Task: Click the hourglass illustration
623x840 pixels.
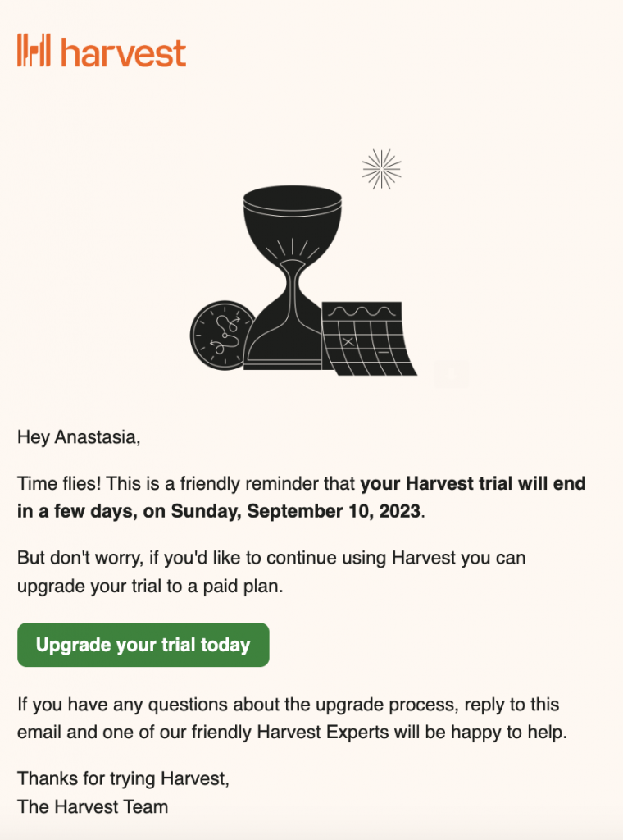Action: [290, 277]
